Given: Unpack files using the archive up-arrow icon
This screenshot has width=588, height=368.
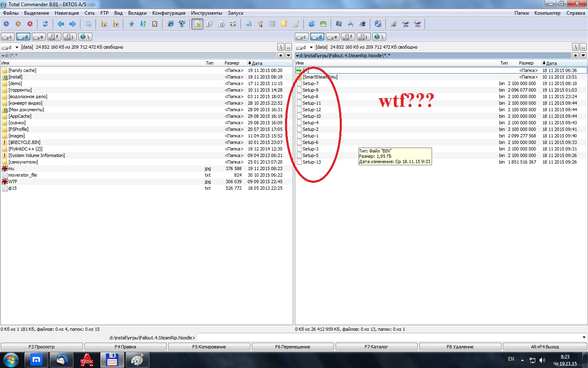Looking at the screenshot, I should click(116, 24).
